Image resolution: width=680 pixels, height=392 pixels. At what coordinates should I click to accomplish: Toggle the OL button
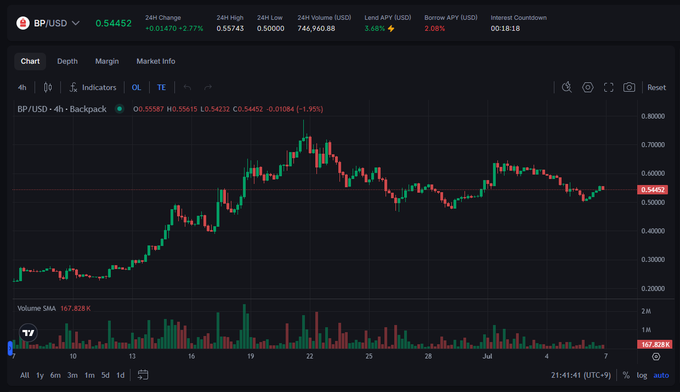136,88
